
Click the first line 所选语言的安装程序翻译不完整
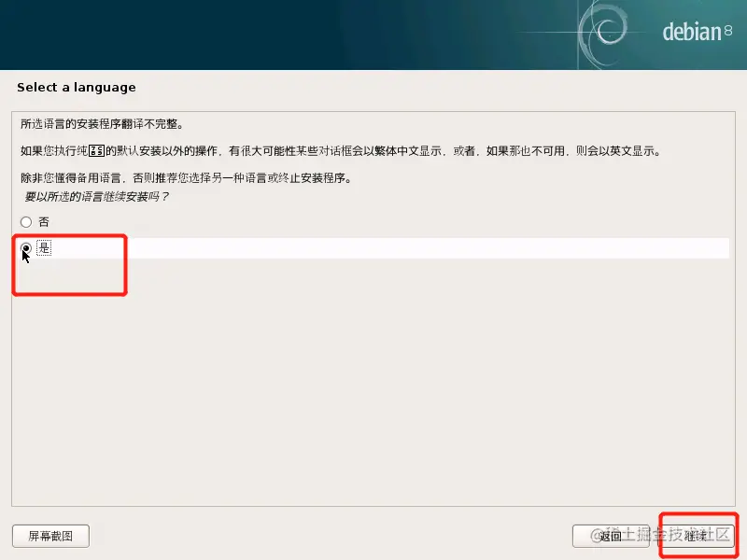point(102,124)
